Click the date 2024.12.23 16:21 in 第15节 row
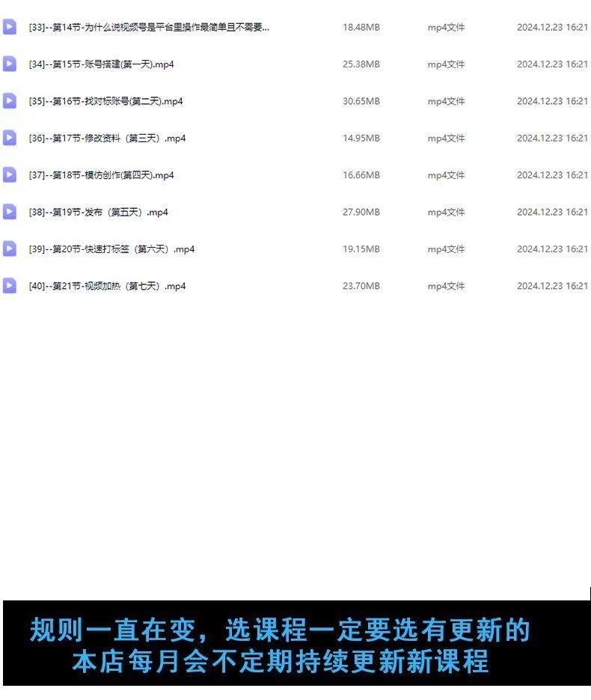 pyautogui.click(x=553, y=64)
